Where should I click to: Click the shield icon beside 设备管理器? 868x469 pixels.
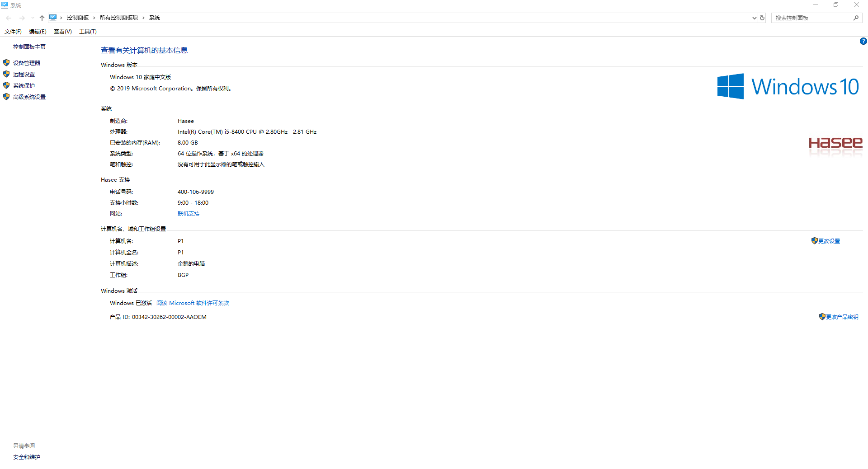point(6,63)
